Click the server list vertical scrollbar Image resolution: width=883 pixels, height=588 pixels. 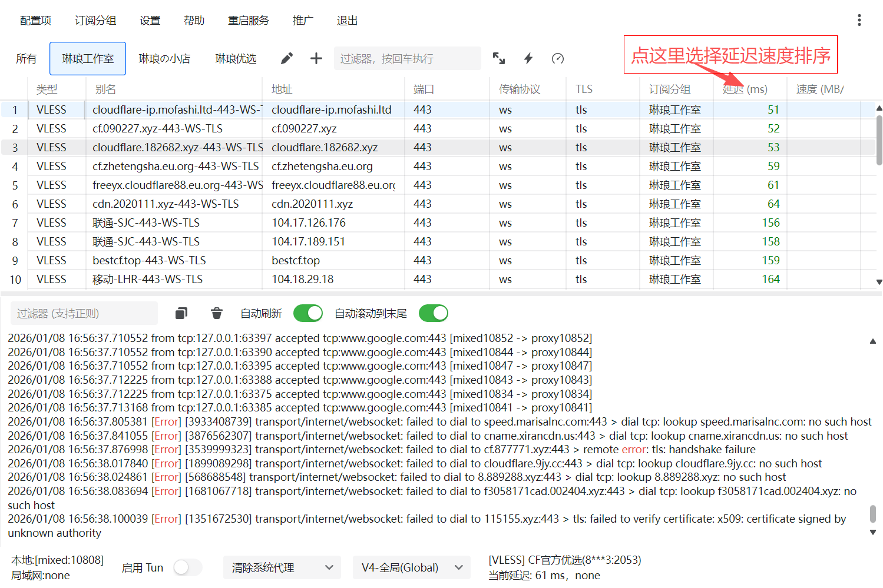(879, 141)
